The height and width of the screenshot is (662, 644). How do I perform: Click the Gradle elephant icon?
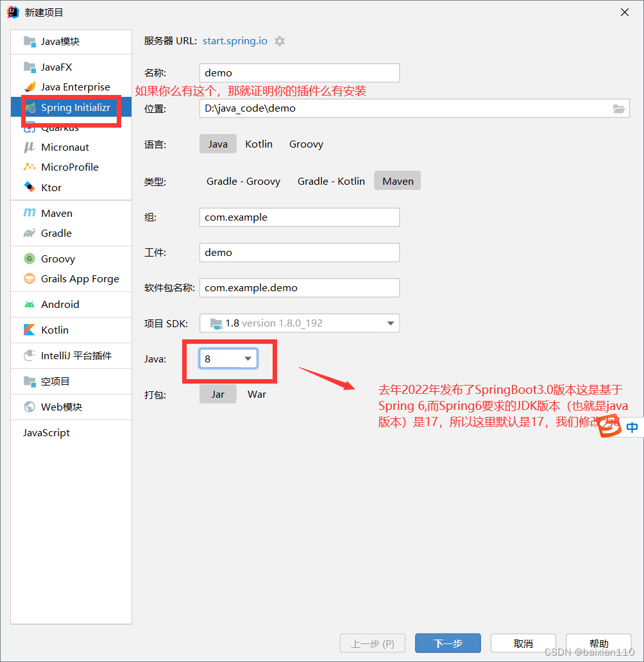pos(30,233)
